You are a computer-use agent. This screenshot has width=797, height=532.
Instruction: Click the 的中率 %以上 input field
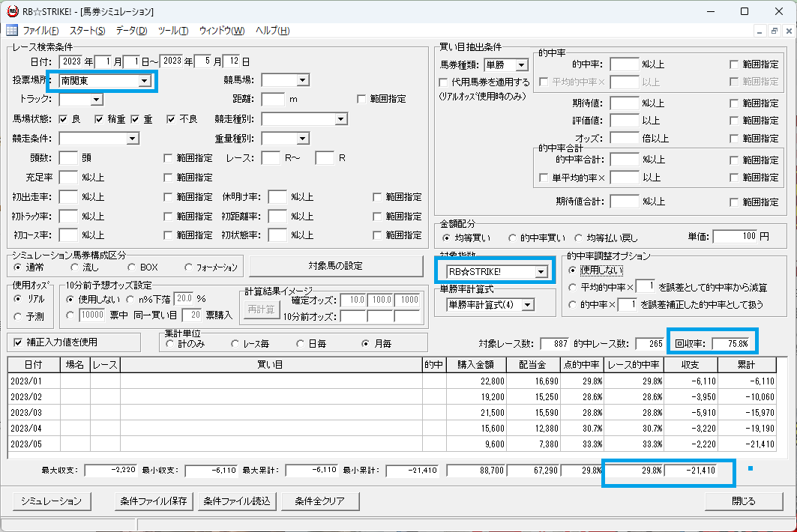[625, 64]
